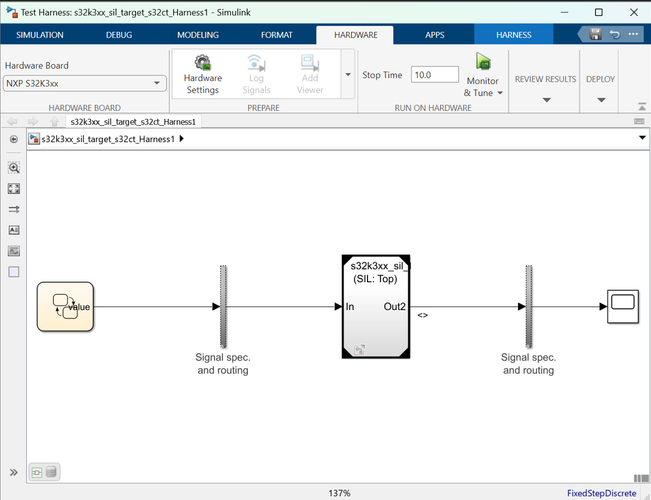Maximize the Simulink window
651x500 pixels.
(599, 12)
